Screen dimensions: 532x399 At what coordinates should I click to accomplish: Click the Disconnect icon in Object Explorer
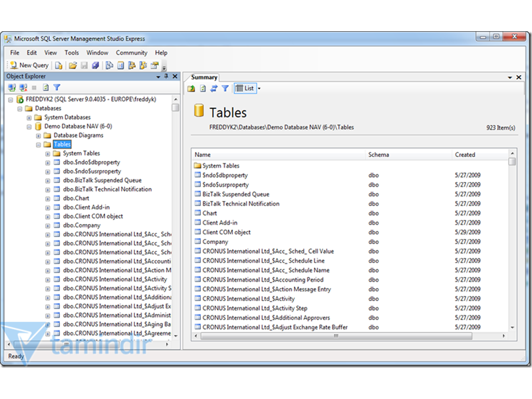(x=24, y=87)
